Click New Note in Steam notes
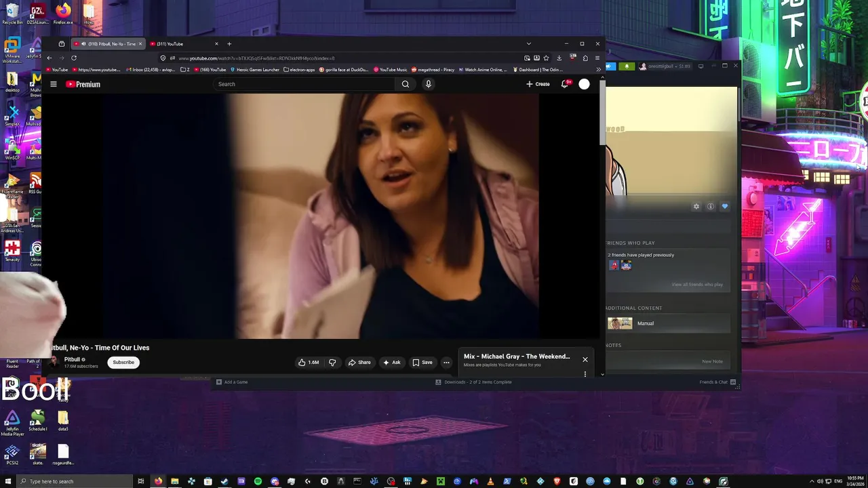The width and height of the screenshot is (868, 488). pyautogui.click(x=712, y=361)
